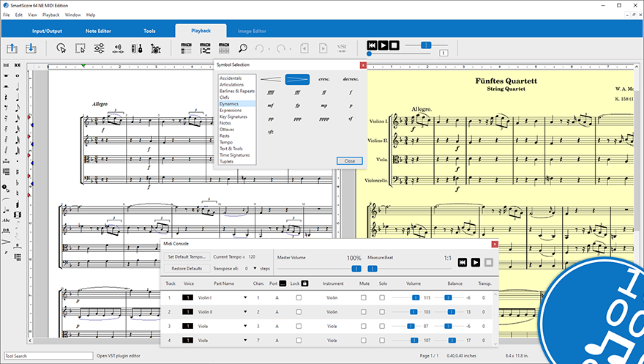Image resolution: width=644 pixels, height=364 pixels.
Task: Open the MIDI controller graph view icon
Action: pos(205,48)
